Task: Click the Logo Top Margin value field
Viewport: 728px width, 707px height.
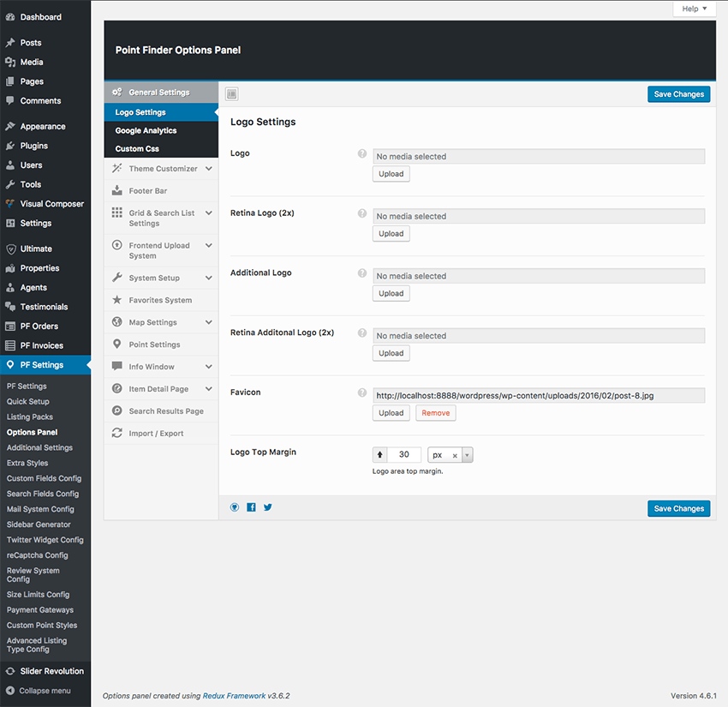Action: 404,455
